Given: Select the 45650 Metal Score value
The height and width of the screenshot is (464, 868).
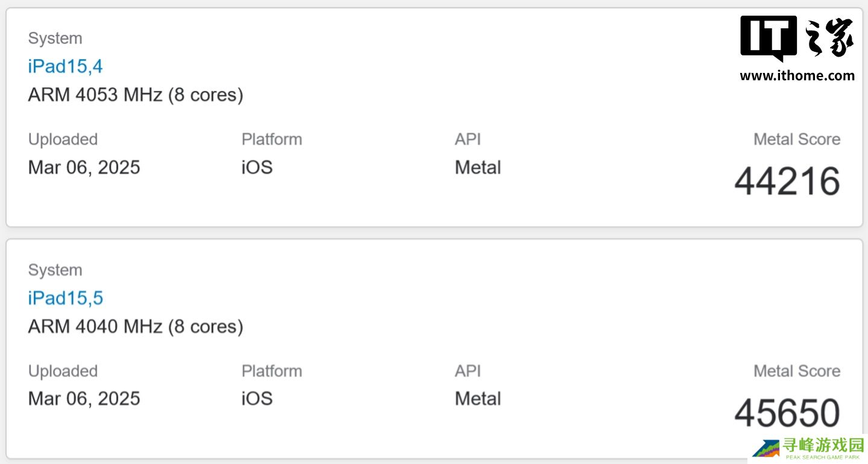Looking at the screenshot, I should point(787,413).
